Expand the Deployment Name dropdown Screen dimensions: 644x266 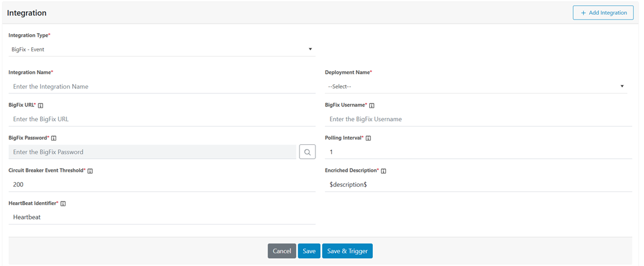tap(476, 86)
